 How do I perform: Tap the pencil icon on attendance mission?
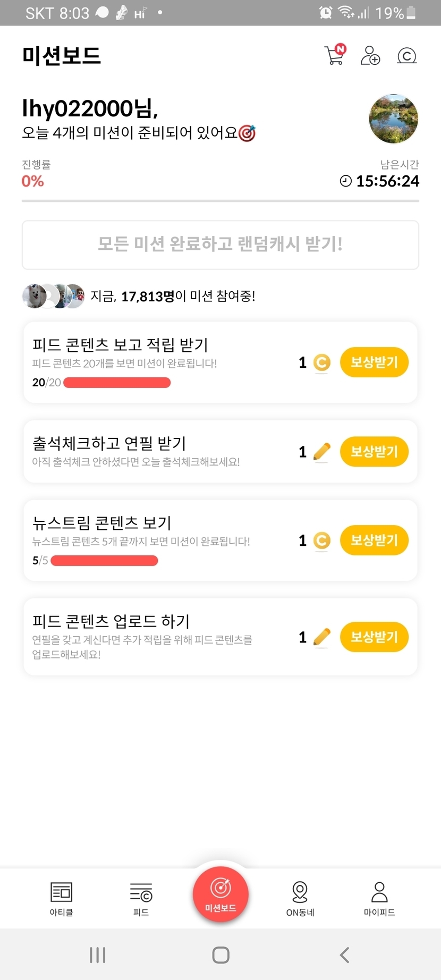(322, 452)
